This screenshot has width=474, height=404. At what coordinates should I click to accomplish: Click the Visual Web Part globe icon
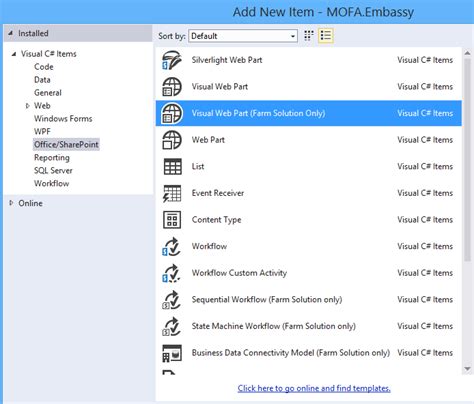tap(172, 87)
